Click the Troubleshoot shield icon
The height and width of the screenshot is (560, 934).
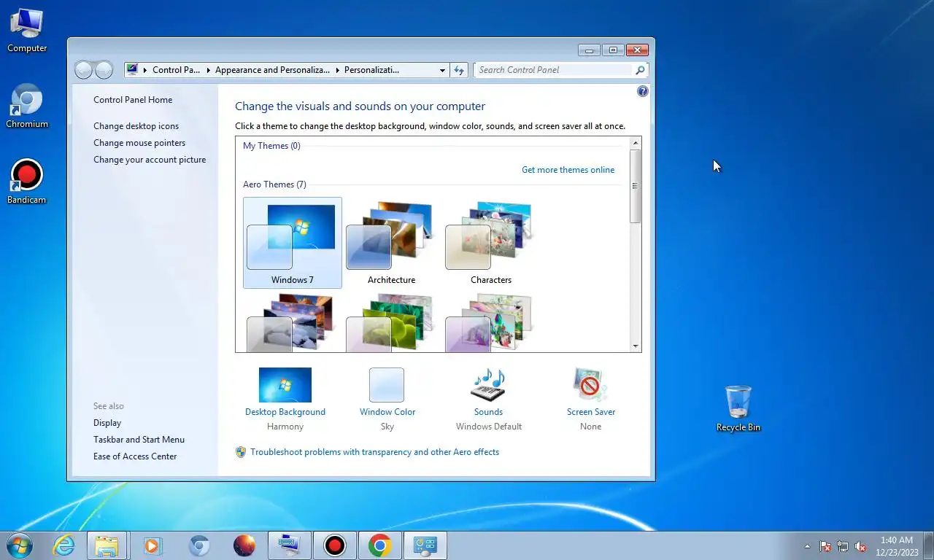241,452
